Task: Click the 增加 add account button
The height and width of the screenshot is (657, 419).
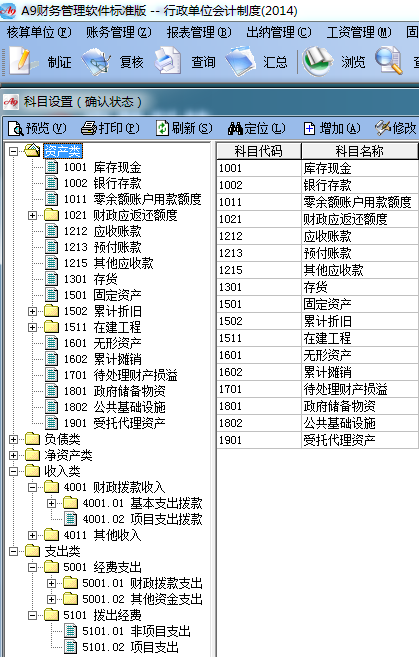Action: (331, 128)
